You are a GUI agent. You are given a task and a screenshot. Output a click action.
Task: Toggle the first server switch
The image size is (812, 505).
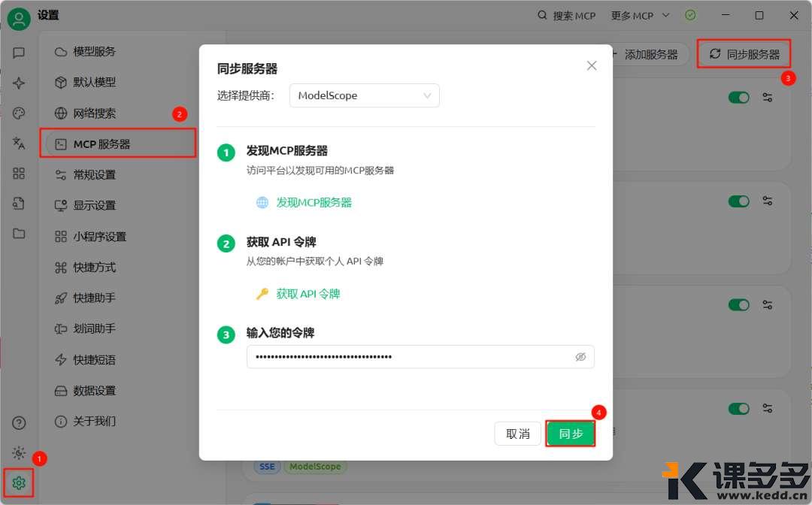(738, 97)
